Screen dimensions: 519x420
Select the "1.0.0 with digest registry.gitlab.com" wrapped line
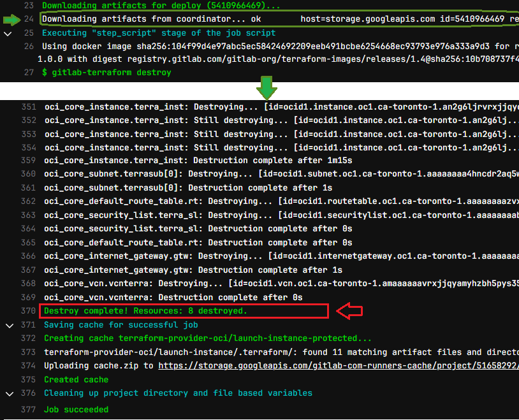(278, 59)
